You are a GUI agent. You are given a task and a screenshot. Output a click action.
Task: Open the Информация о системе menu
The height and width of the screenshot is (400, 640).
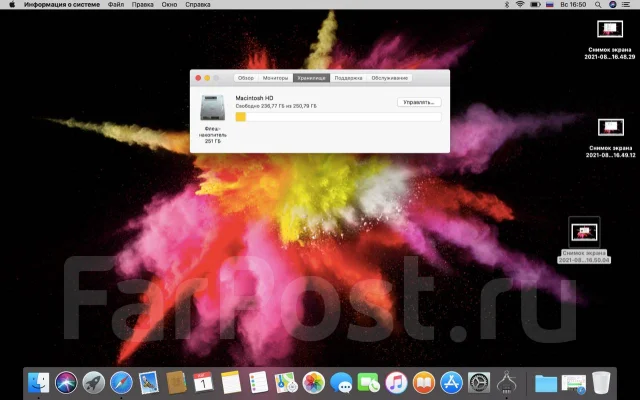pyautogui.click(x=62, y=5)
